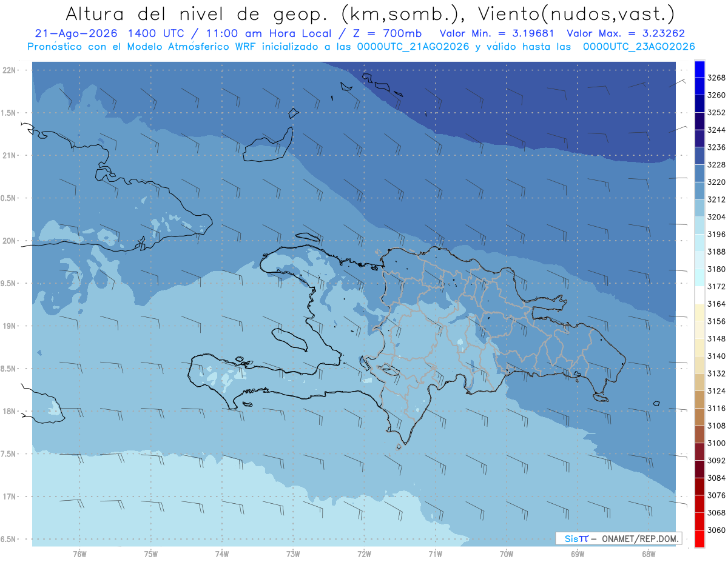Pick the pale cyan swatch between 3172 and 3180
Viewport: 728px width, 562px height.
pos(699,278)
